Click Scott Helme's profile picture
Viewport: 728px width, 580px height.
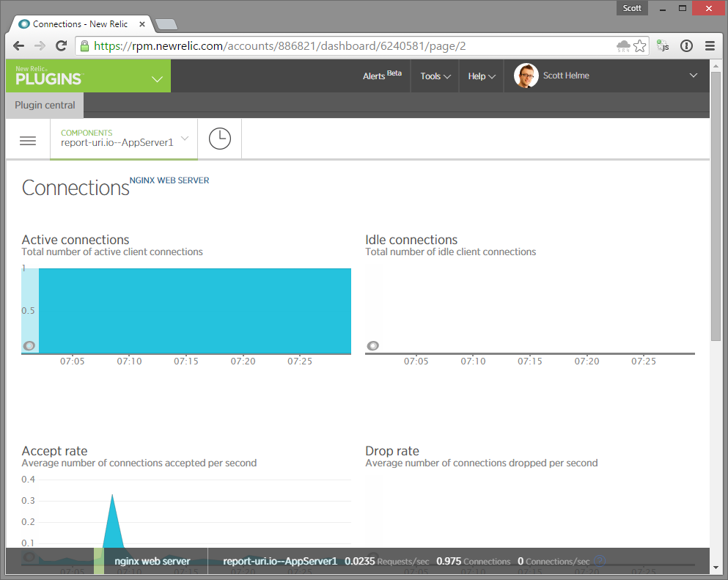pos(526,76)
